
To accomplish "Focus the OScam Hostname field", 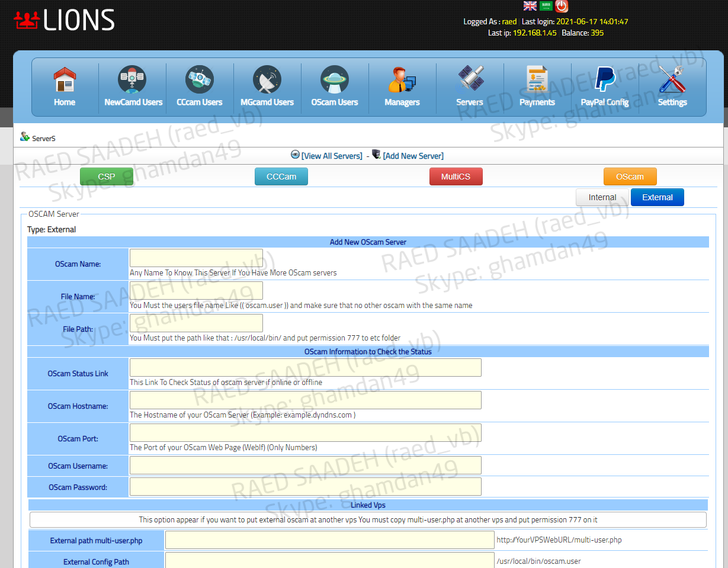I will click(306, 400).
